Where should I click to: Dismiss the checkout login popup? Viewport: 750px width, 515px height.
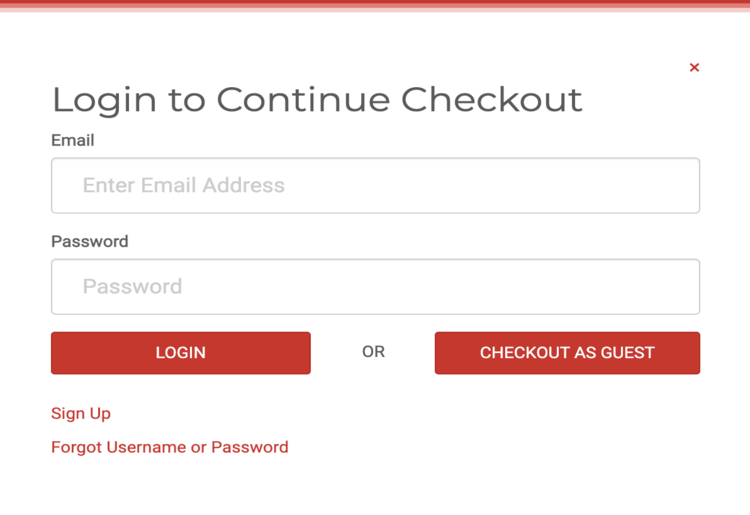click(x=694, y=68)
